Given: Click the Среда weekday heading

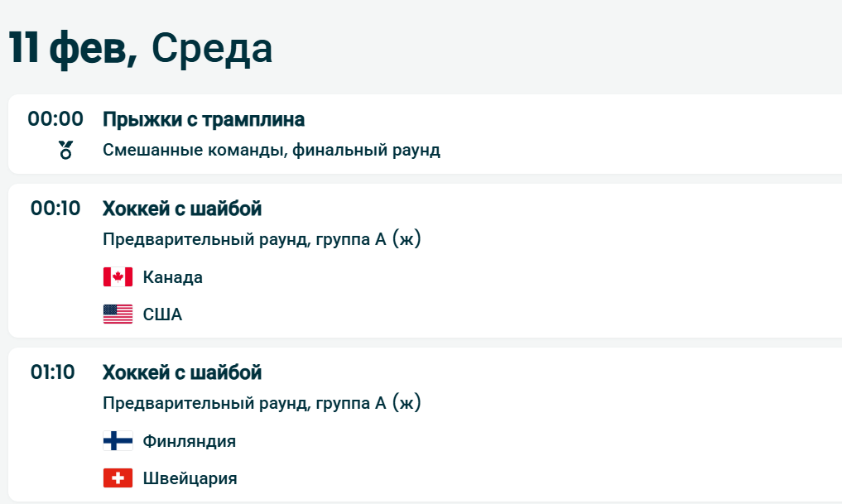Looking at the screenshot, I should [212, 50].
